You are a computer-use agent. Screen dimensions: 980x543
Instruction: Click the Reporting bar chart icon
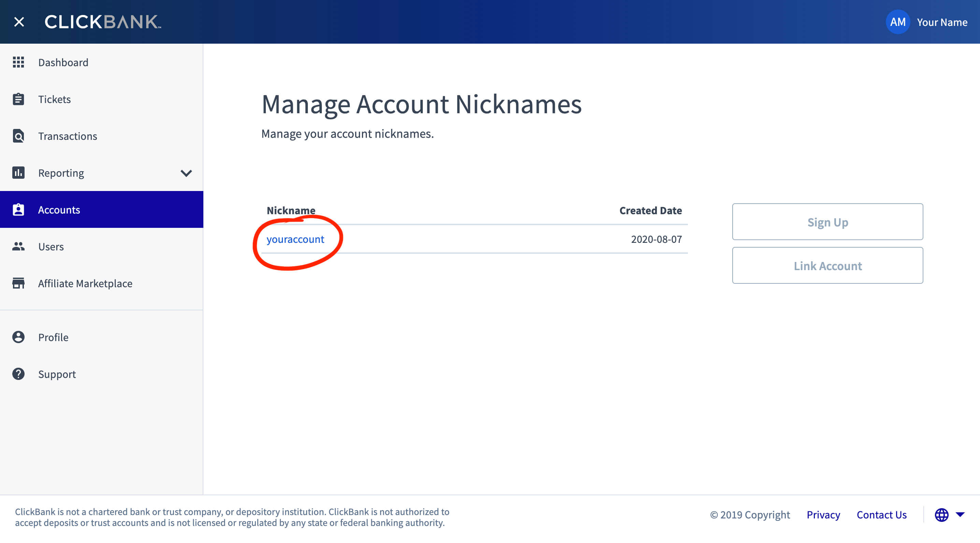[18, 173]
